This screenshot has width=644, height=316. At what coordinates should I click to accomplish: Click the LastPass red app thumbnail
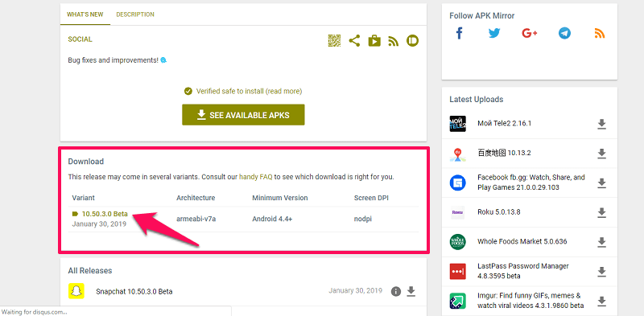(457, 271)
